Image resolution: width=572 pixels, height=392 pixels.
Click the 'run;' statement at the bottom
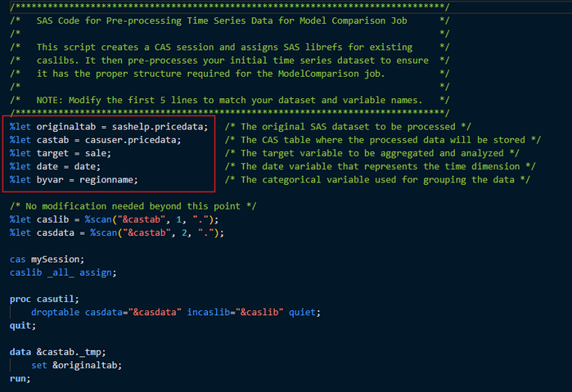(20, 378)
